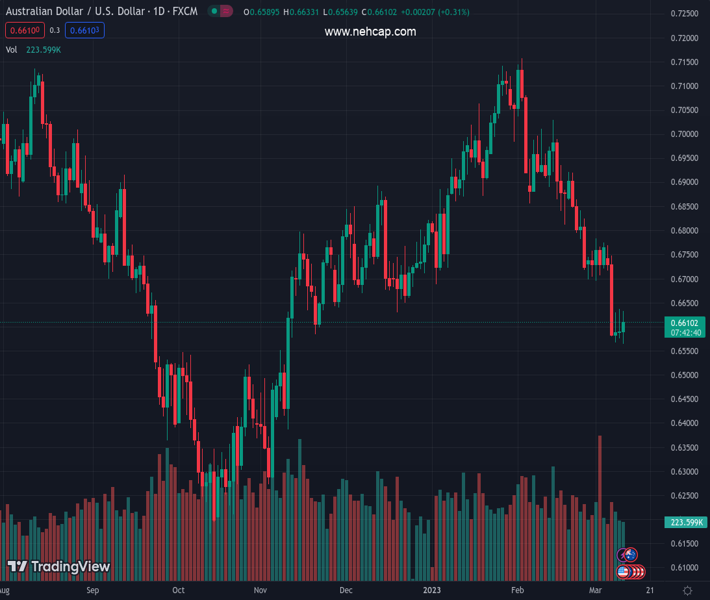Open chart settings gear icon
The image size is (710, 600).
(688, 591)
